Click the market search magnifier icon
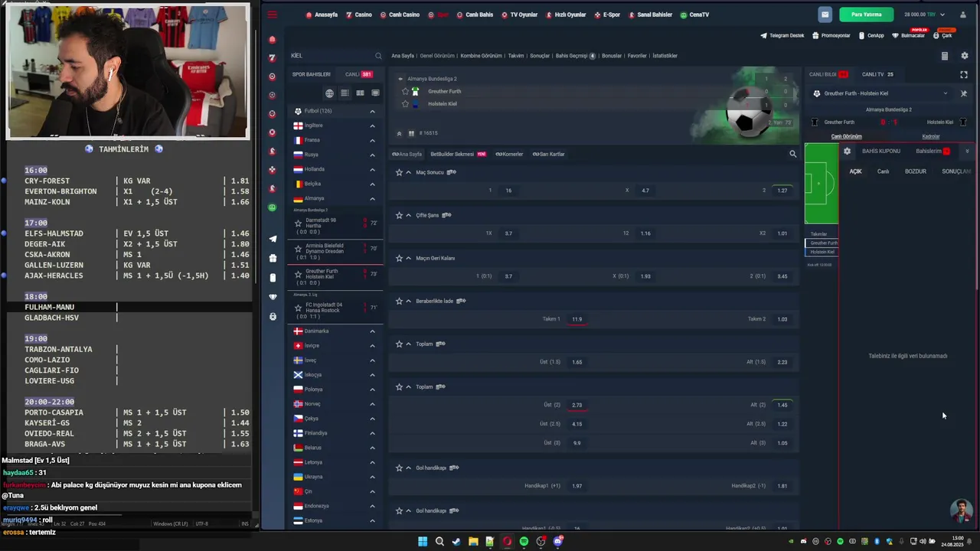The height and width of the screenshot is (551, 980). pos(792,154)
